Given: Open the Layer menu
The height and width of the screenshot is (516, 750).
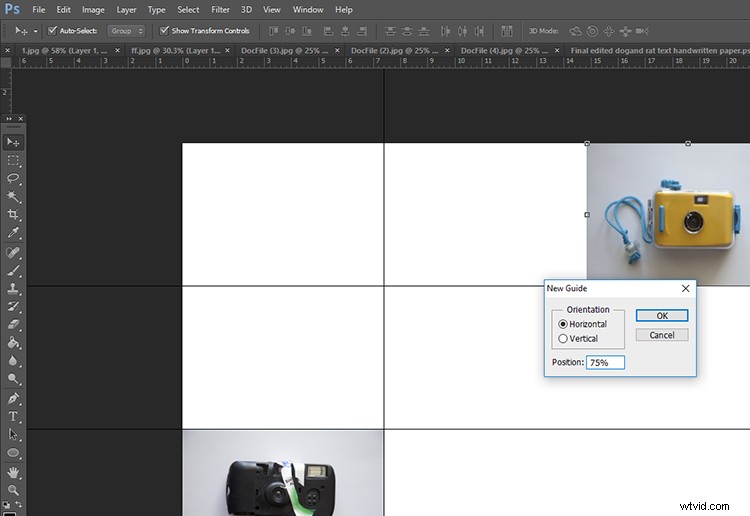Looking at the screenshot, I should tap(126, 10).
